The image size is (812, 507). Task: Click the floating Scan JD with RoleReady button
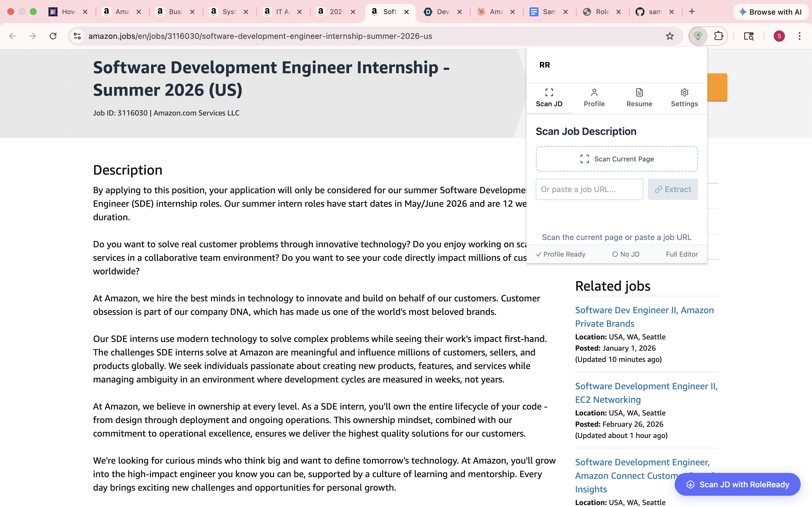click(738, 484)
